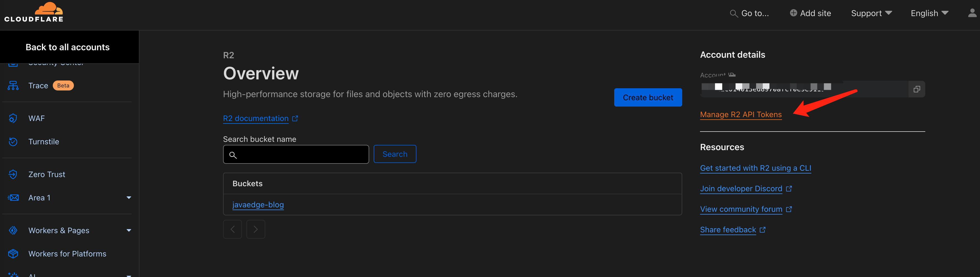This screenshot has width=980, height=277.
Task: Open the R2 documentation link
Action: 256,119
